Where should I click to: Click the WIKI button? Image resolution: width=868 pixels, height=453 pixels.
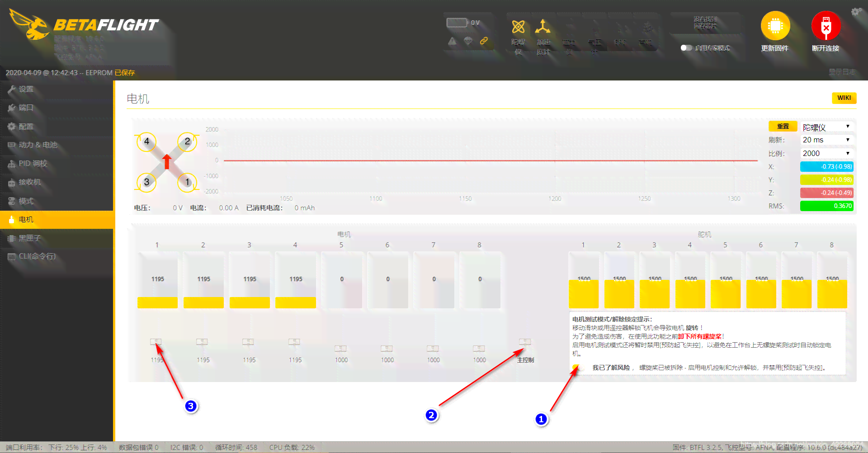[x=844, y=98]
